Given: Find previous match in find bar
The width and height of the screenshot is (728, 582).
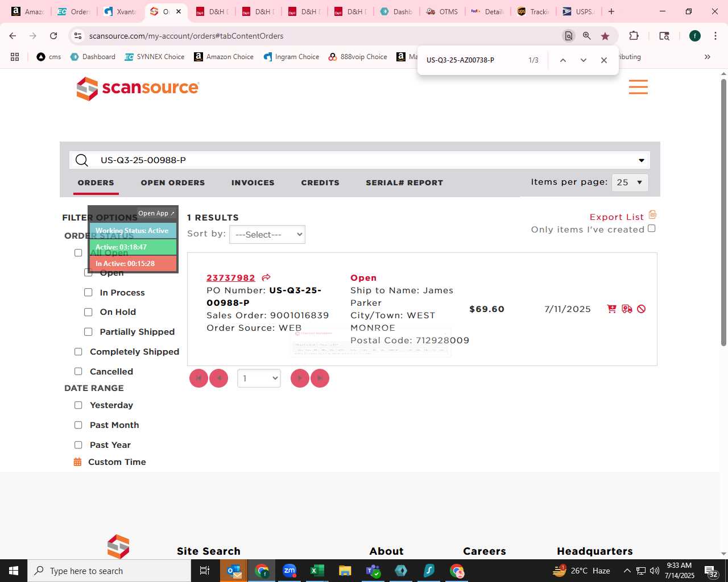Looking at the screenshot, I should [563, 60].
